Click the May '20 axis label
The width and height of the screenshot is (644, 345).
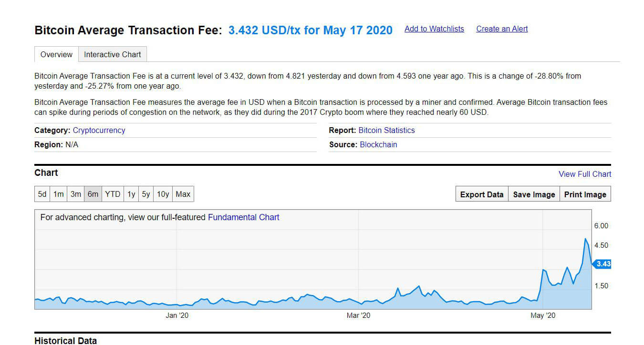(x=543, y=315)
